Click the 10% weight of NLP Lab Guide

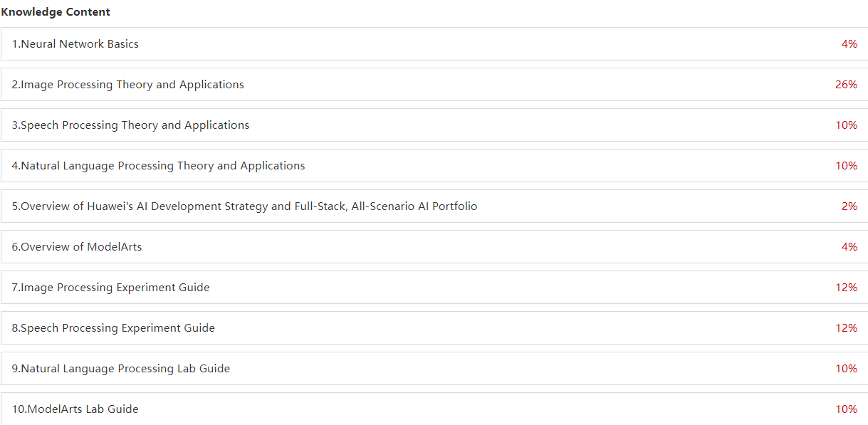846,369
